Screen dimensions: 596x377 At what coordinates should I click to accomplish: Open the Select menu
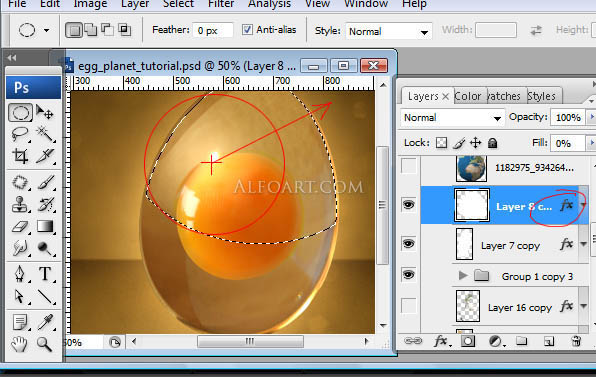[178, 4]
